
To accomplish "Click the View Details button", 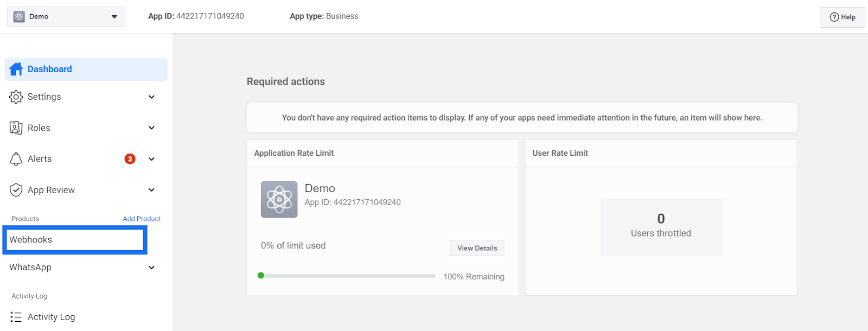I will (x=477, y=248).
